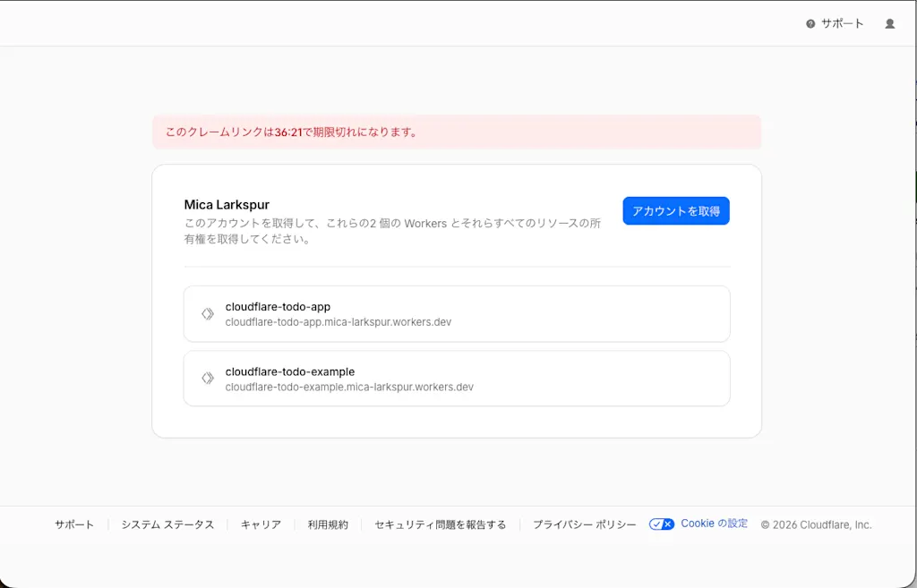
Task: Click the Mica Larkspur account name
Action: coord(227,205)
